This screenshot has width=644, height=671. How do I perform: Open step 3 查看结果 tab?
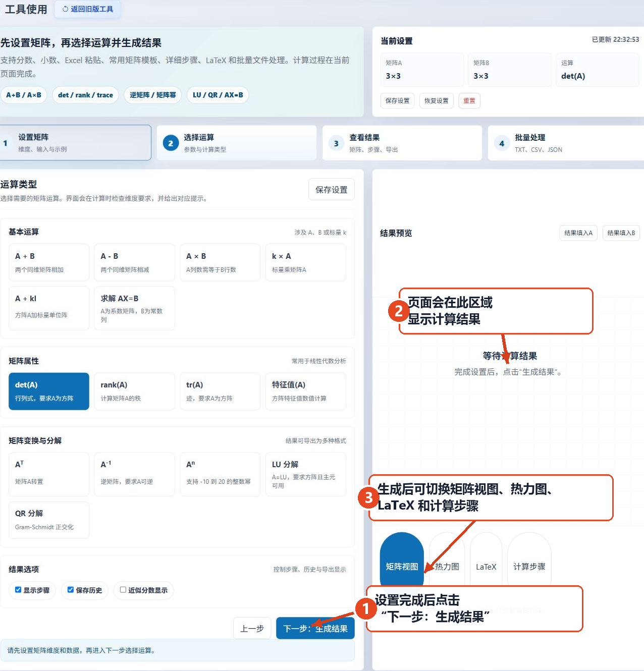click(x=402, y=143)
